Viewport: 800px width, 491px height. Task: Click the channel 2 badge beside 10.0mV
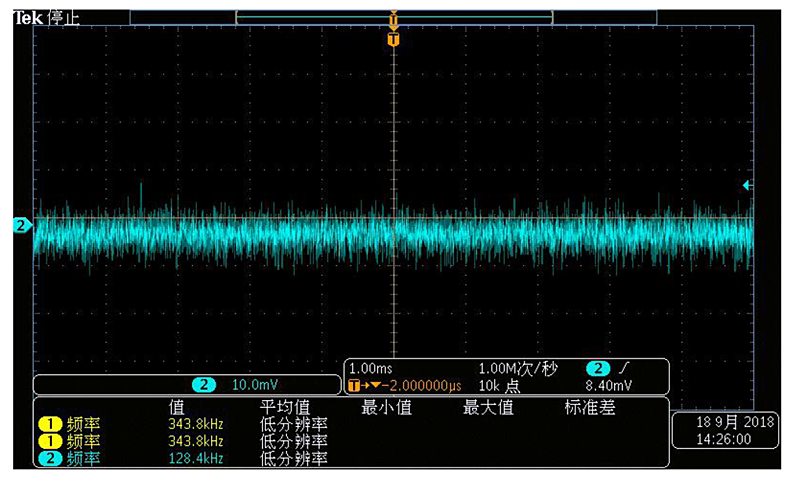(205, 385)
